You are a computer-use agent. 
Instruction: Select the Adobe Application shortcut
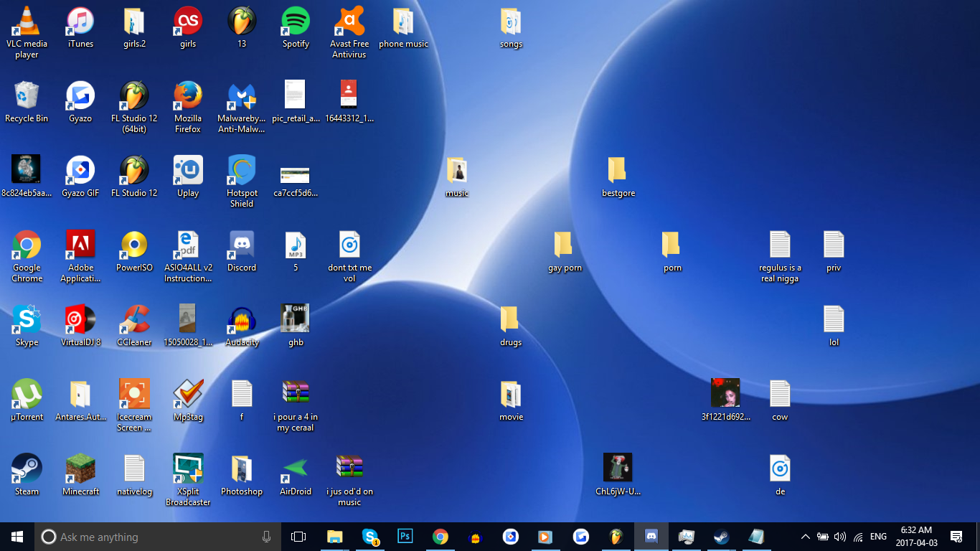(80, 256)
